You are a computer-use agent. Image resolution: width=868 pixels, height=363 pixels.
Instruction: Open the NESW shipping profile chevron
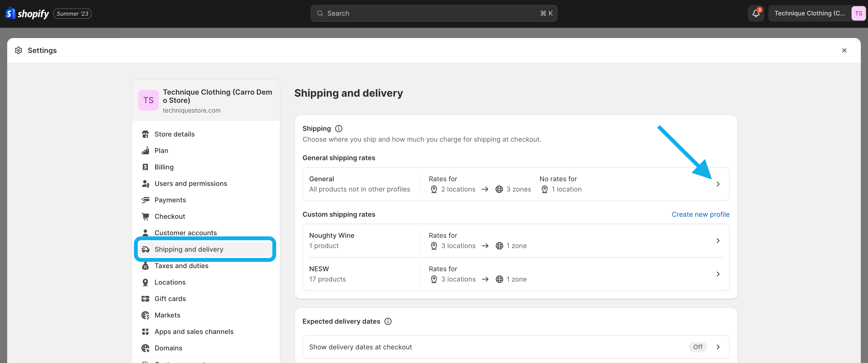click(718, 274)
